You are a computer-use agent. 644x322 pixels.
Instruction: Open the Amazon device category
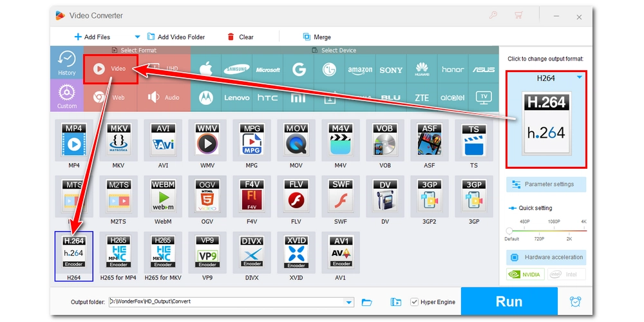(x=360, y=70)
